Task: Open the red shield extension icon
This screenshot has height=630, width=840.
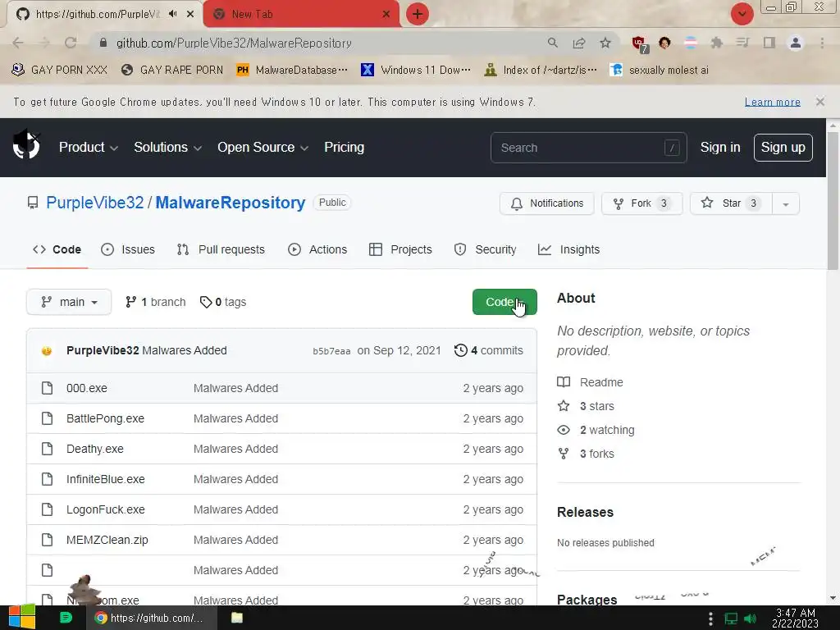Action: point(639,44)
